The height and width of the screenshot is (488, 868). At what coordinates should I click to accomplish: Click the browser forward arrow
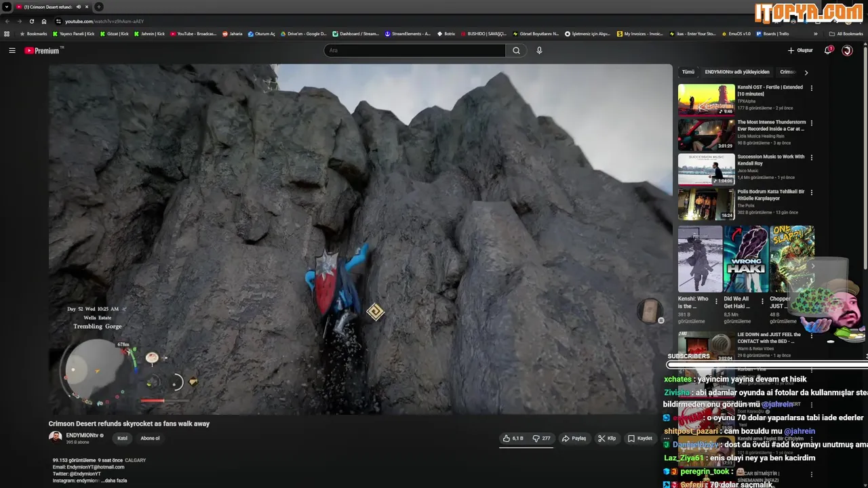coord(19,21)
